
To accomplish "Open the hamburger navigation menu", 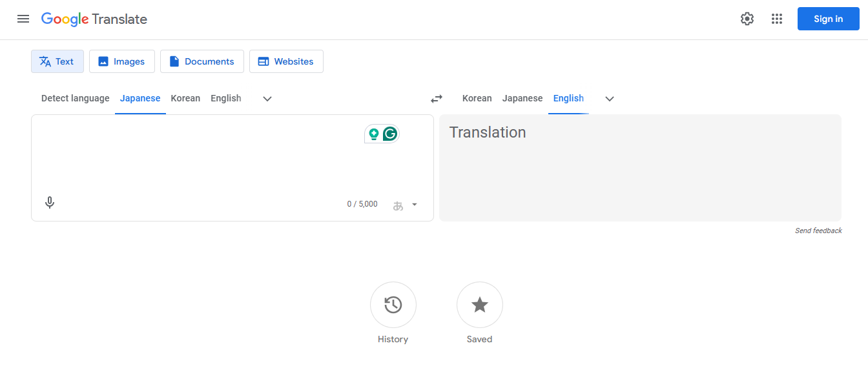I will (23, 19).
